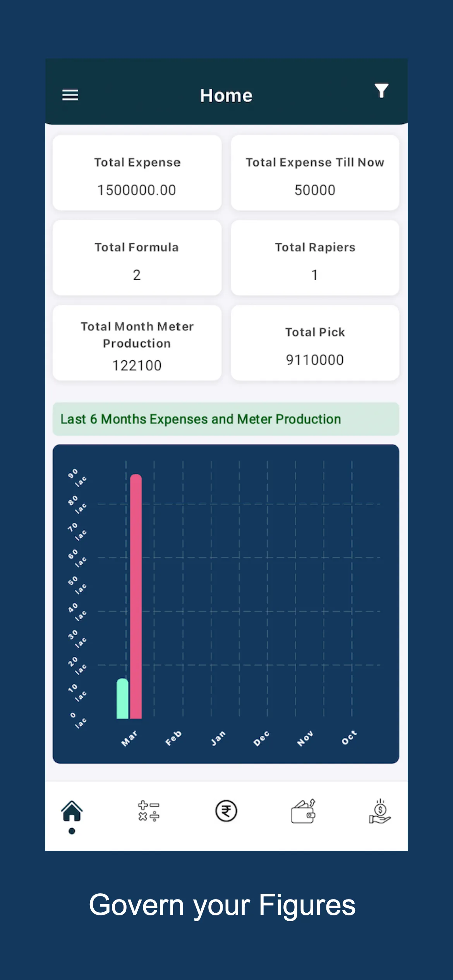
Task: Click the '50 lac' axis label
Action: coord(77,585)
